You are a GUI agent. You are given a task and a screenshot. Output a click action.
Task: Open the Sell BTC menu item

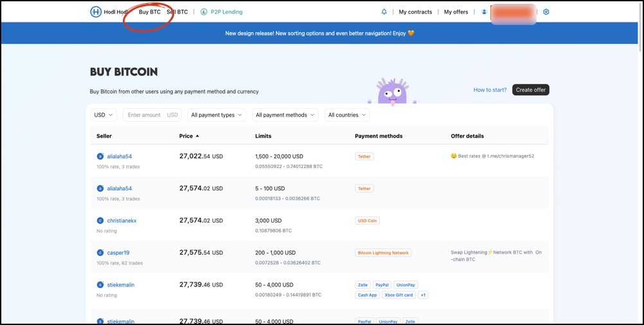177,12
